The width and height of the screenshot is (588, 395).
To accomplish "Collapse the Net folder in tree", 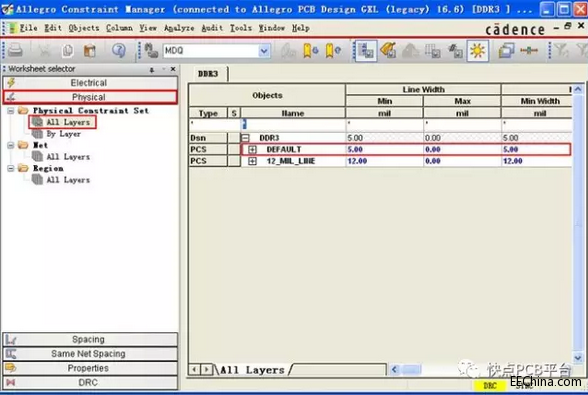I will pyautogui.click(x=11, y=145).
